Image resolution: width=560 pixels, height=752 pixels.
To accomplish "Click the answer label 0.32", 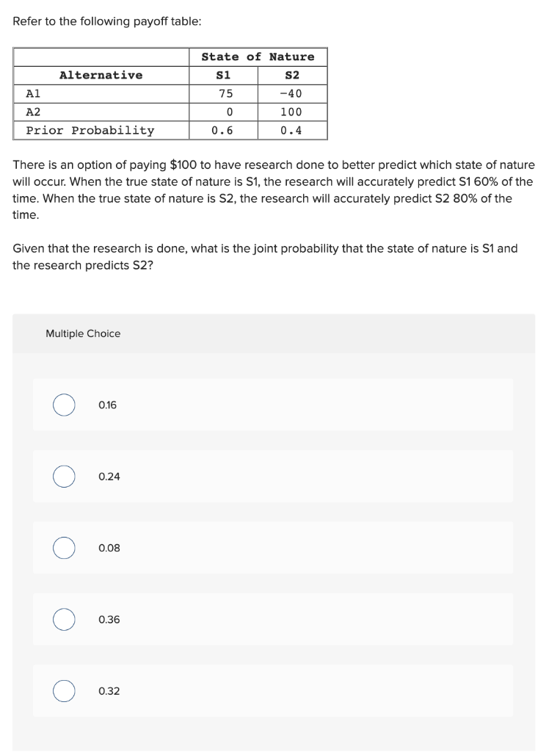I will click(x=109, y=690).
